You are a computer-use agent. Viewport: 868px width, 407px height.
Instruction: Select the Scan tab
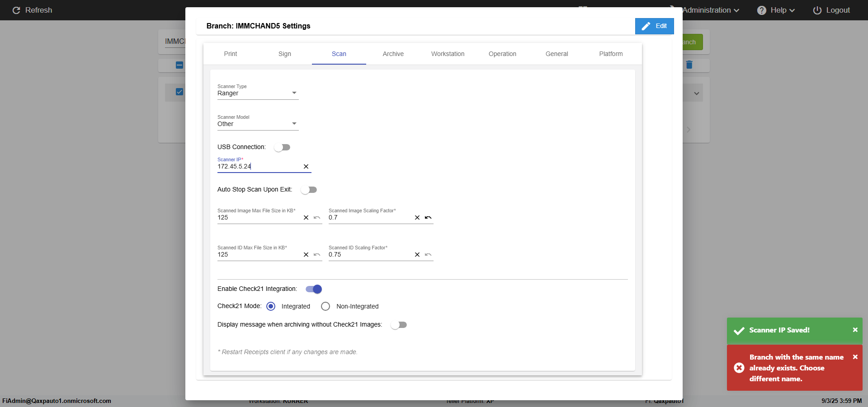tap(339, 54)
